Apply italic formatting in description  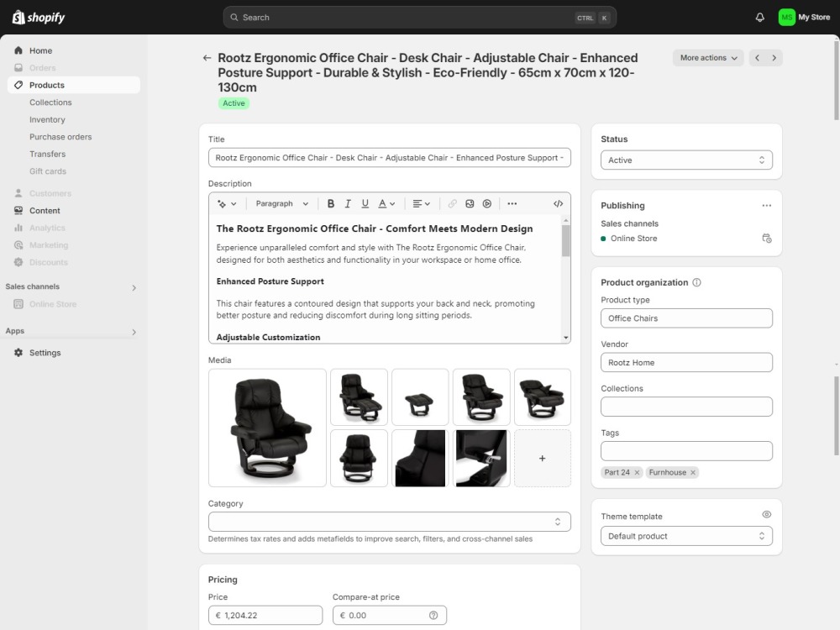(x=348, y=203)
